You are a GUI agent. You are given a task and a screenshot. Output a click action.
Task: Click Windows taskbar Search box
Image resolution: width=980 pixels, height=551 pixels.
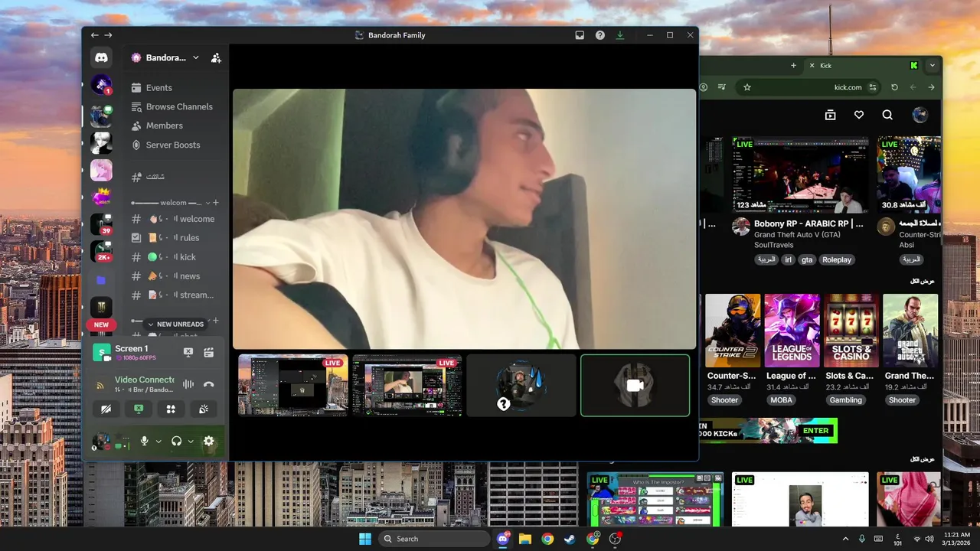point(434,539)
